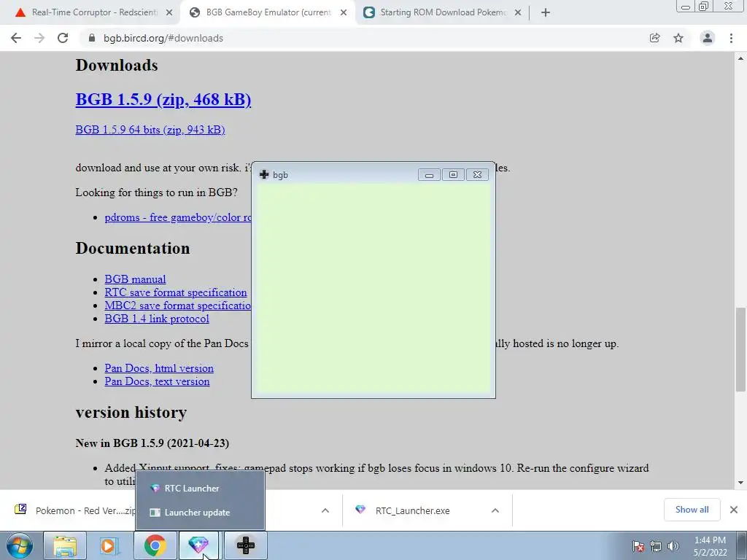Download BGB 1.5.9 zip 468 kB
This screenshot has height=560, width=747.
point(163,99)
